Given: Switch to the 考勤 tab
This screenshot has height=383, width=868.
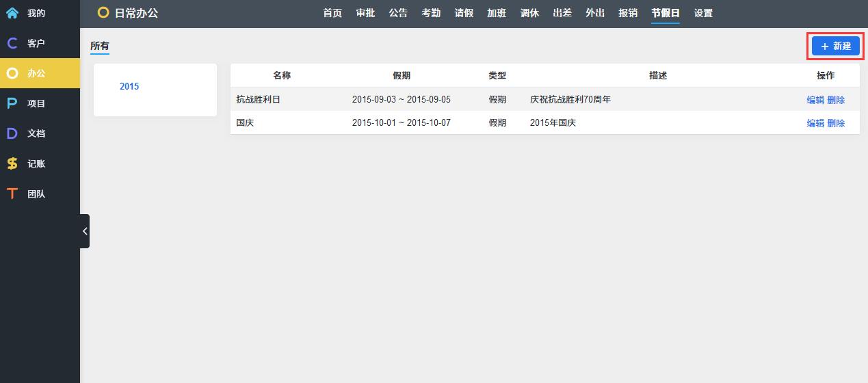Looking at the screenshot, I should [431, 13].
